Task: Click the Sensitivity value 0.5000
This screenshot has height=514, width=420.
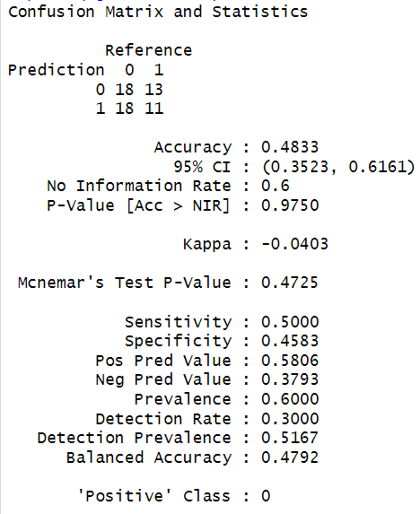Action: [290, 322]
